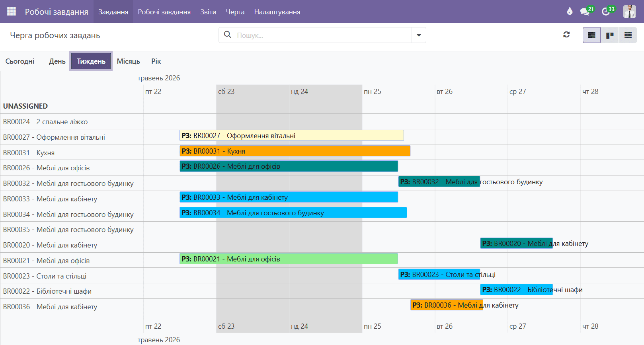
Task: Open the Налаштування menu
Action: [277, 12]
